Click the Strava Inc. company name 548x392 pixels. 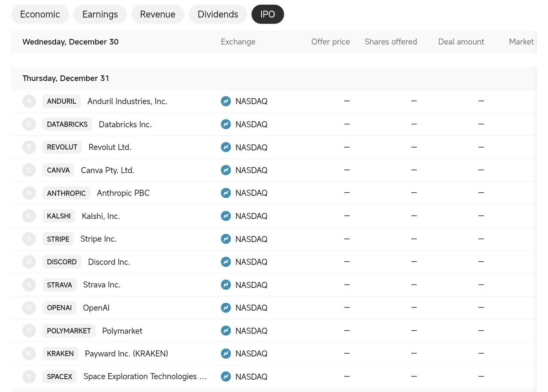tap(102, 285)
